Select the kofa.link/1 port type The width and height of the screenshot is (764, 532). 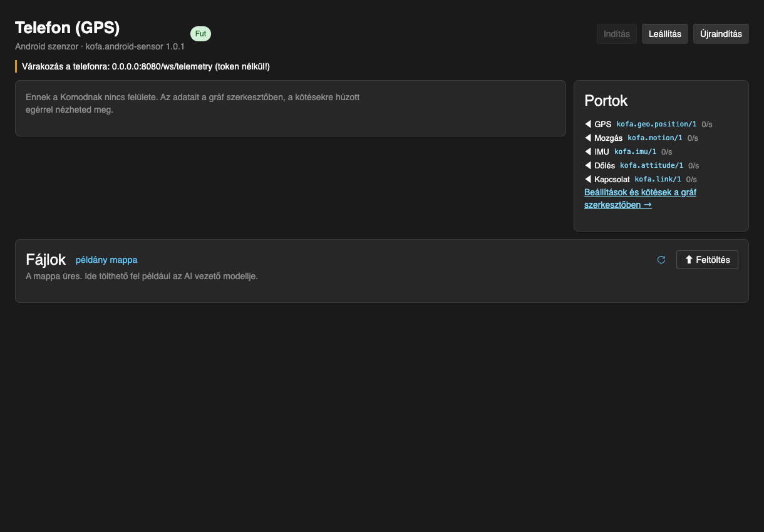tap(658, 179)
